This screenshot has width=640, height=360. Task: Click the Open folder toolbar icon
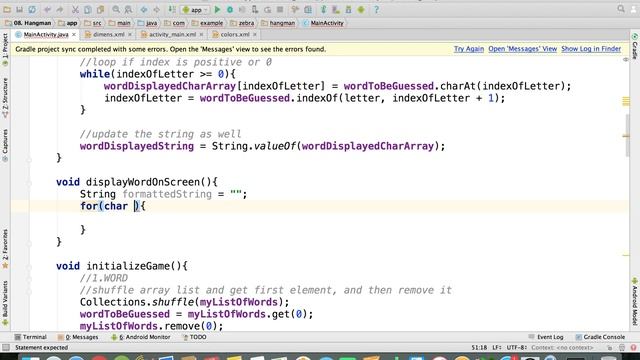click(7, 9)
